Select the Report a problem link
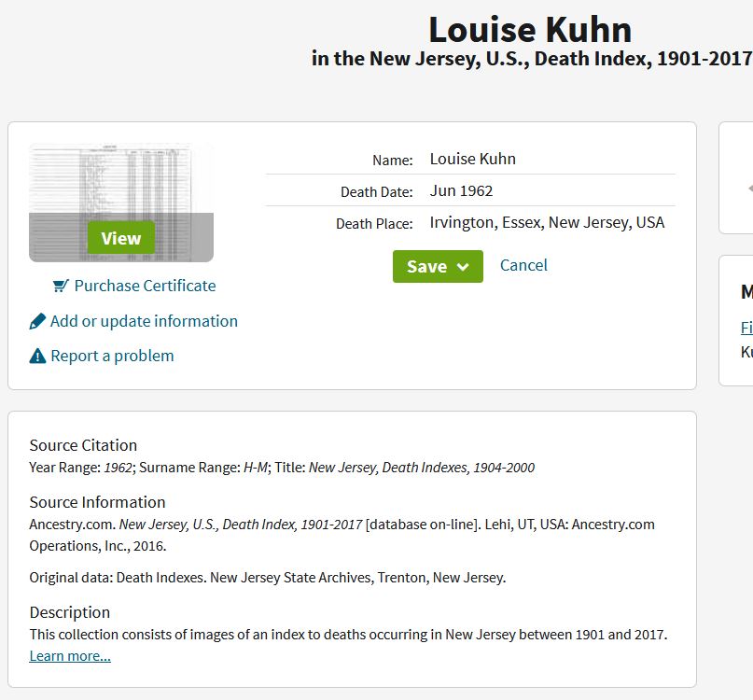Screen dimensions: 753x700 pos(112,356)
